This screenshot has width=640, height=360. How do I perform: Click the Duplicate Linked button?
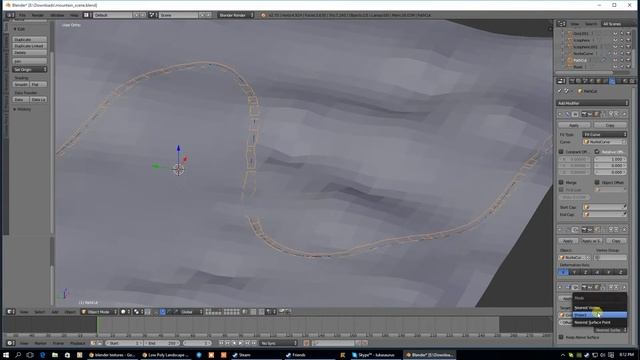29,46
